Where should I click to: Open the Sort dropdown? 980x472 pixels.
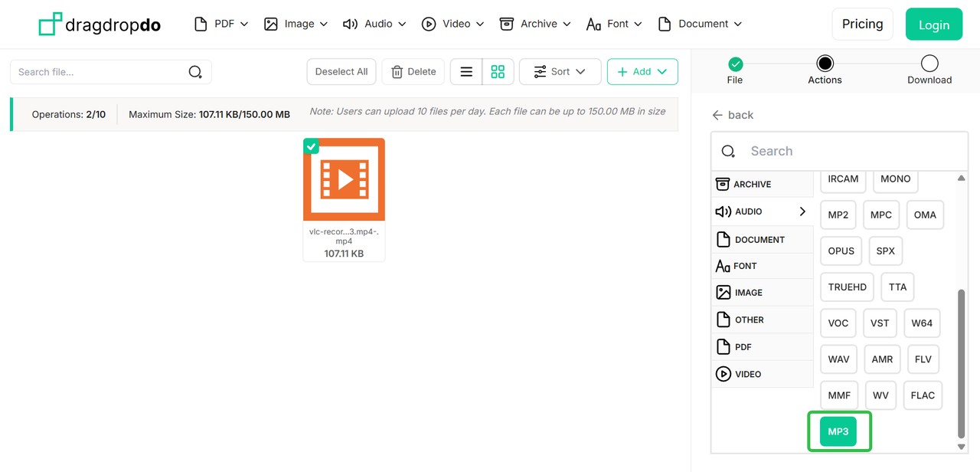pos(560,71)
